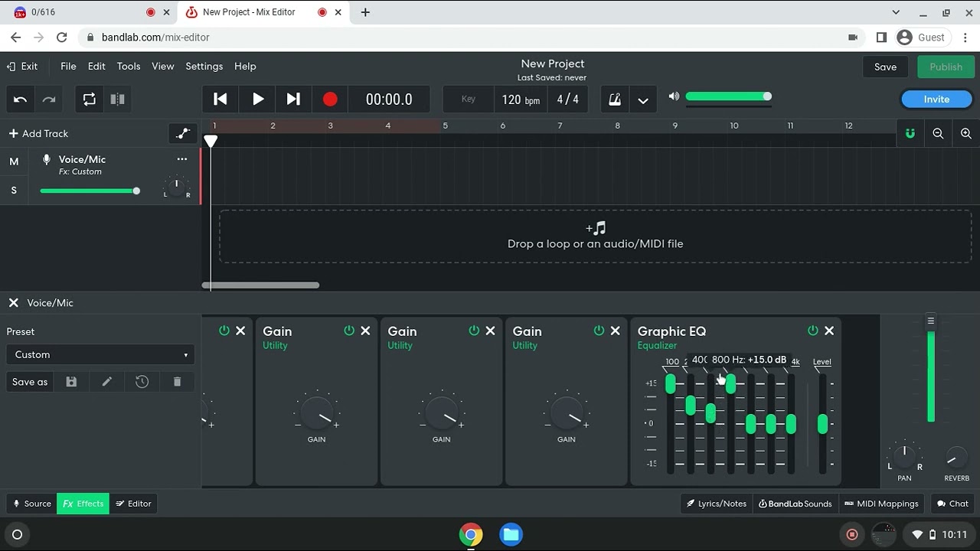Open the Settings menu
Screen dimensions: 980x551
[x=204, y=67]
